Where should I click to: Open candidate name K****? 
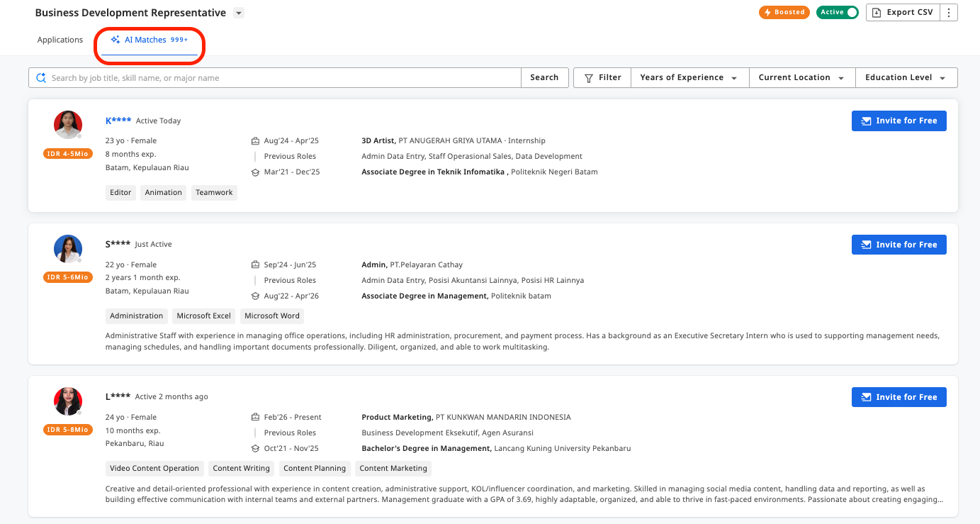(118, 121)
